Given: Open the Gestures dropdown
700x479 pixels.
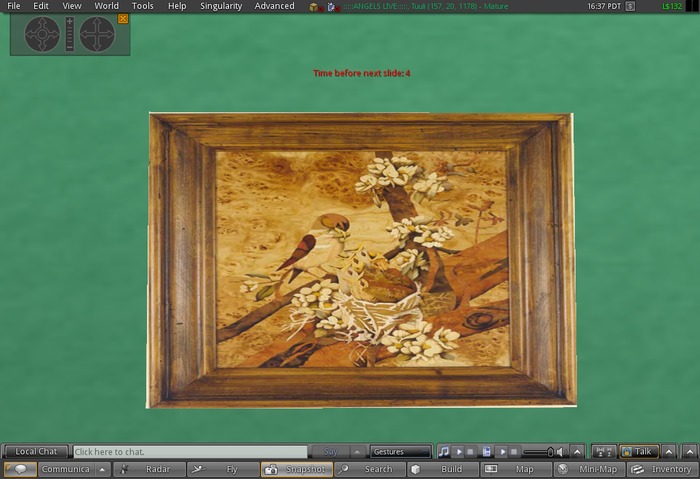Looking at the screenshot, I should click(400, 452).
